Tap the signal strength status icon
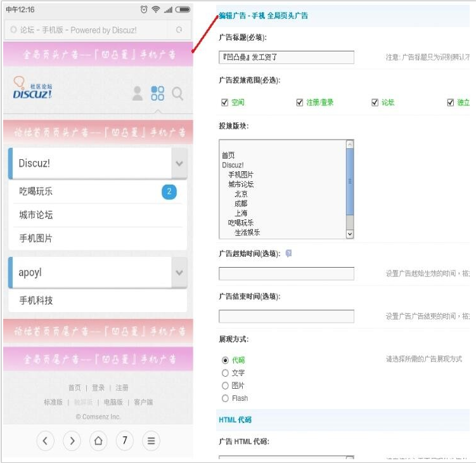476x463 pixels. tap(168, 10)
